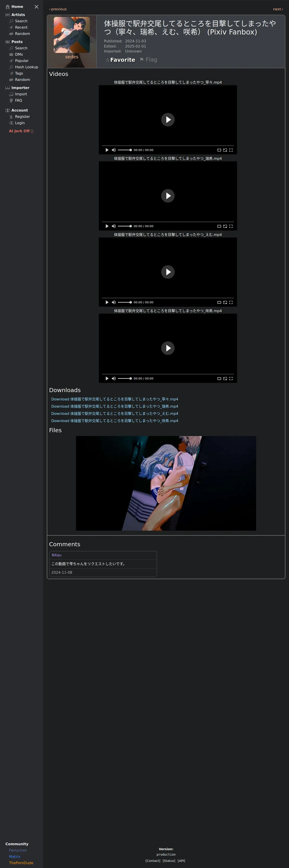Go to the previous post
The height and width of the screenshot is (868, 289).
click(58, 9)
